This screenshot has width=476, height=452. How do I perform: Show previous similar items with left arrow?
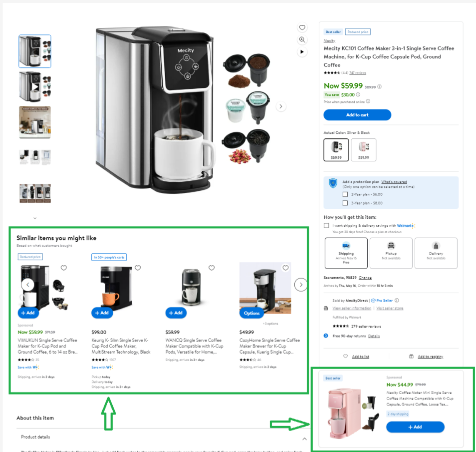pos(27,285)
